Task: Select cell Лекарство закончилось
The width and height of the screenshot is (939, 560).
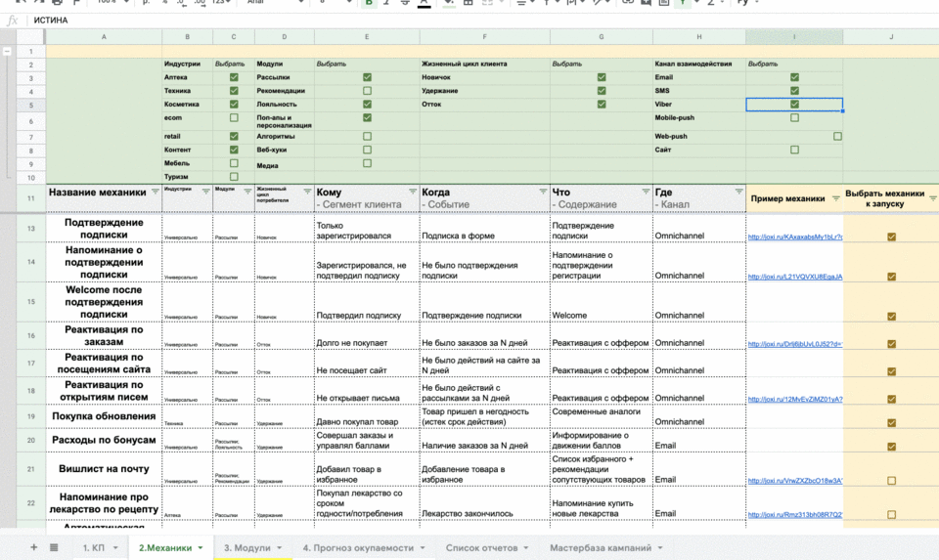Action: click(484, 503)
